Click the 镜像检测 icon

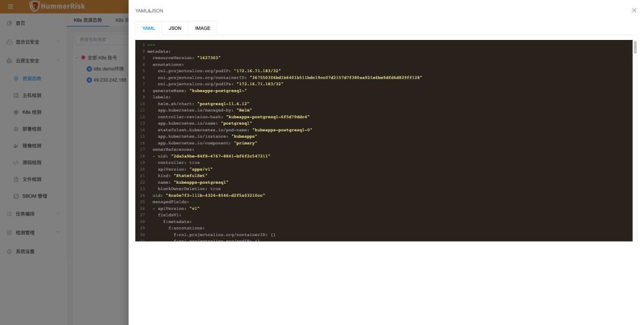pyautogui.click(x=16, y=146)
